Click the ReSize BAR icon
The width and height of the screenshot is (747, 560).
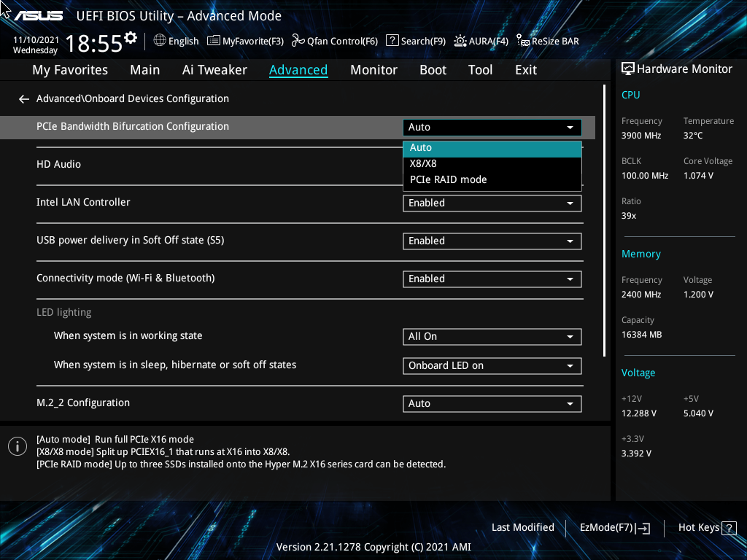coord(523,41)
